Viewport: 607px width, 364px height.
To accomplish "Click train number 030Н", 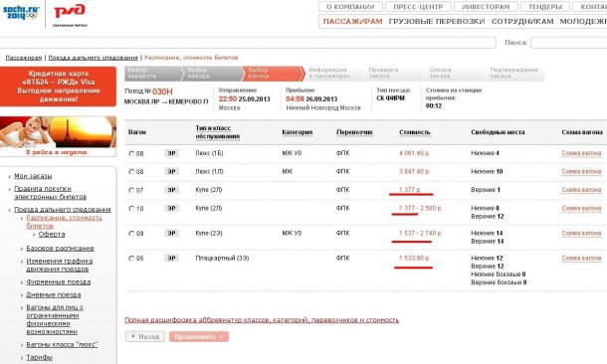I will pos(162,91).
